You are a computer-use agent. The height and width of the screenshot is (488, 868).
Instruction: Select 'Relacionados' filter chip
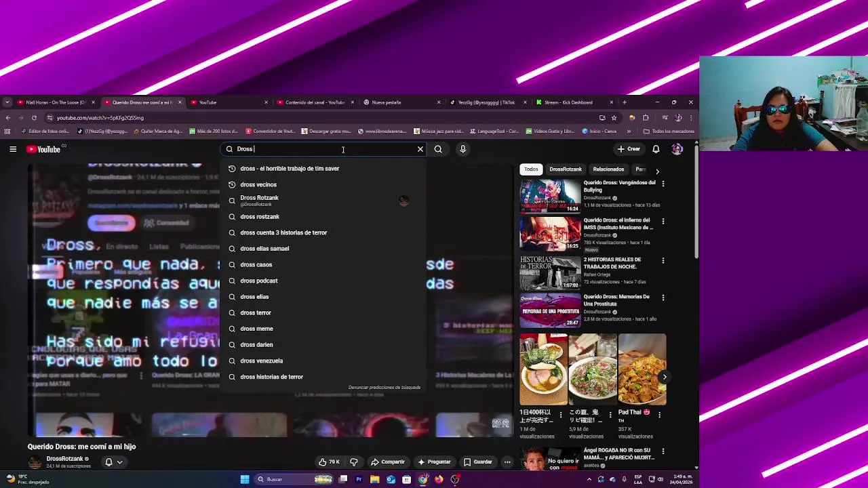click(608, 169)
